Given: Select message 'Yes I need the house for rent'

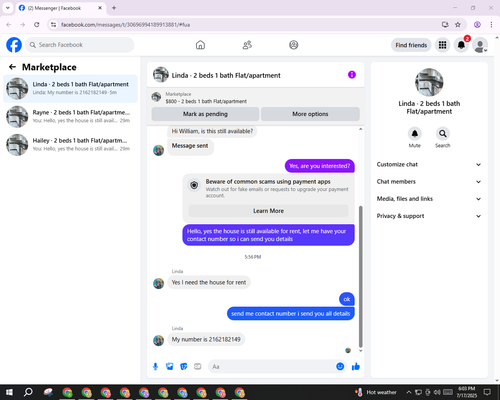Looking at the screenshot, I should coord(209,282).
